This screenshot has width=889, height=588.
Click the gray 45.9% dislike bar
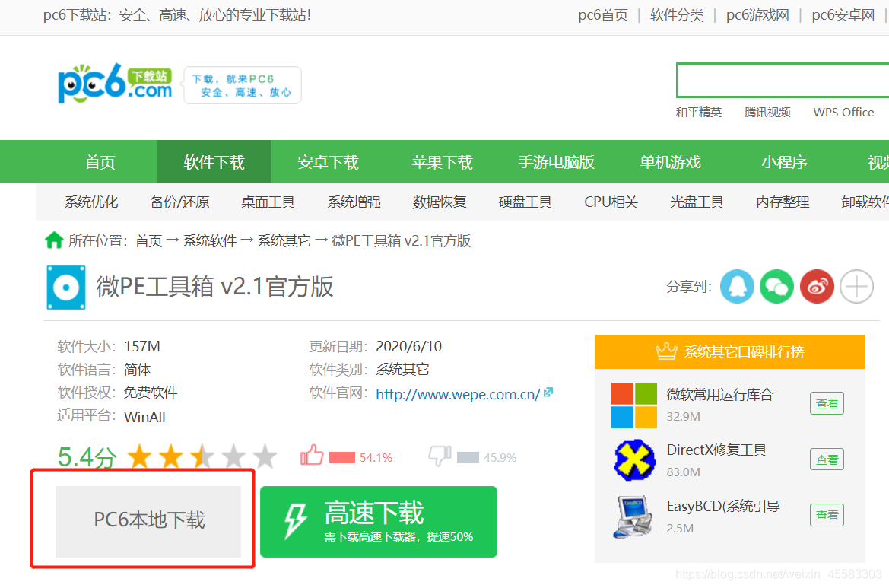click(x=468, y=458)
